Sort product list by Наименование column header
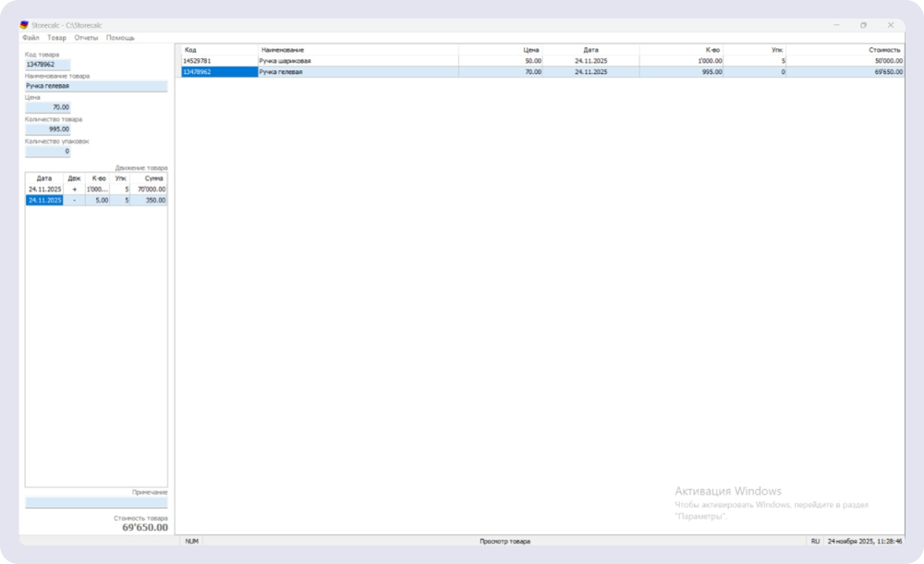 click(x=358, y=49)
